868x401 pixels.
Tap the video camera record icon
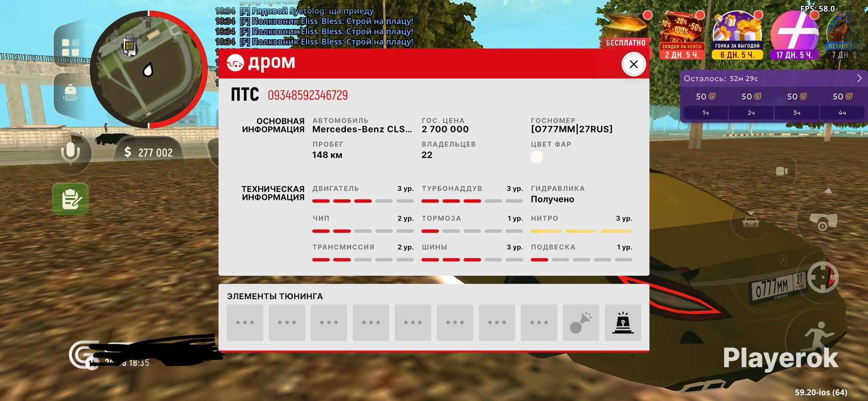click(x=782, y=171)
